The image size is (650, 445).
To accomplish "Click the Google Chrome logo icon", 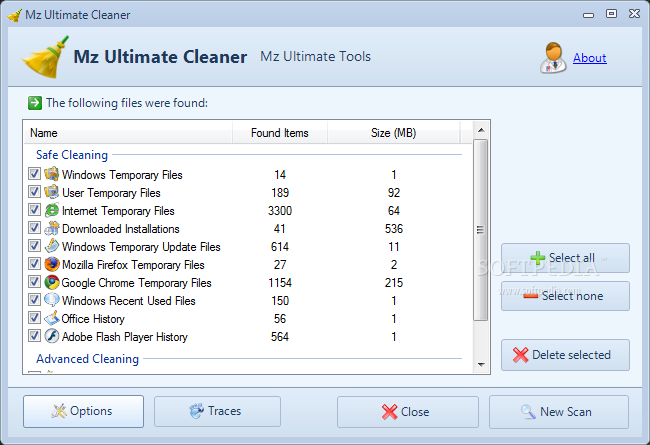I will (x=51, y=282).
